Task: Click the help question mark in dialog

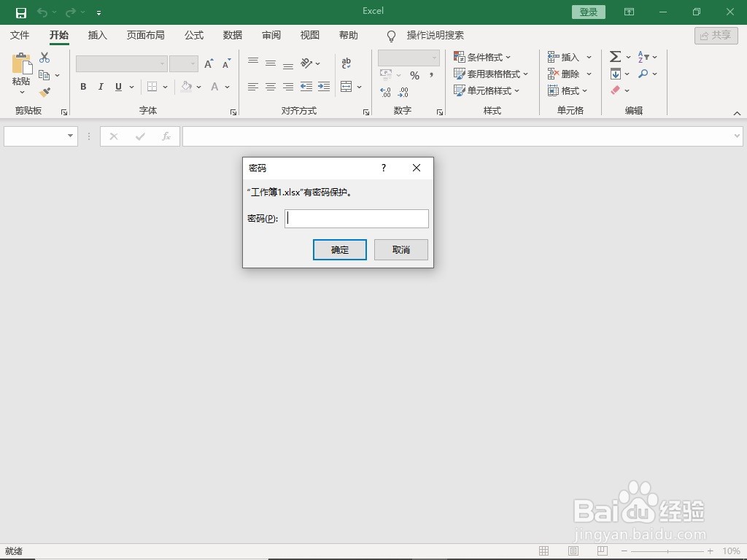Action: click(384, 168)
